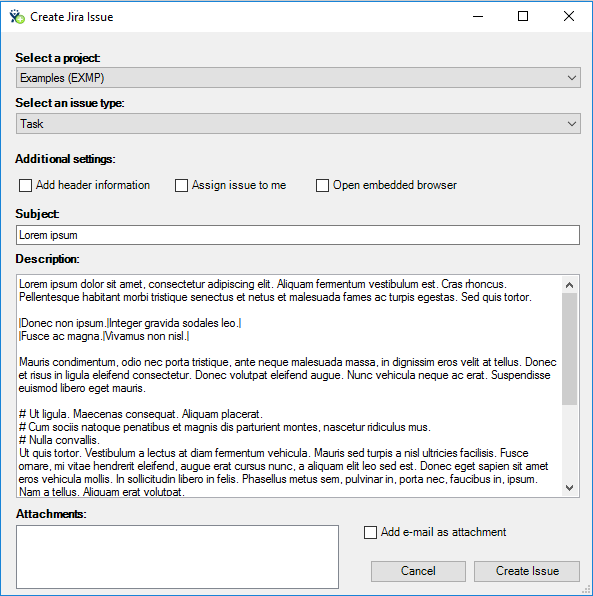Tick Open embedded browser option
This screenshot has width=593, height=596.
[322, 185]
